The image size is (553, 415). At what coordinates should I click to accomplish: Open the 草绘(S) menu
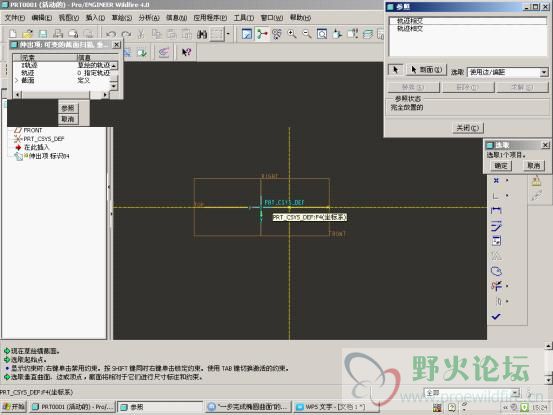click(x=122, y=18)
